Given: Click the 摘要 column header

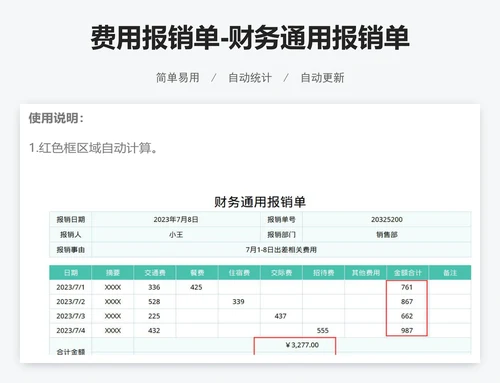Looking at the screenshot, I should click(x=113, y=273).
